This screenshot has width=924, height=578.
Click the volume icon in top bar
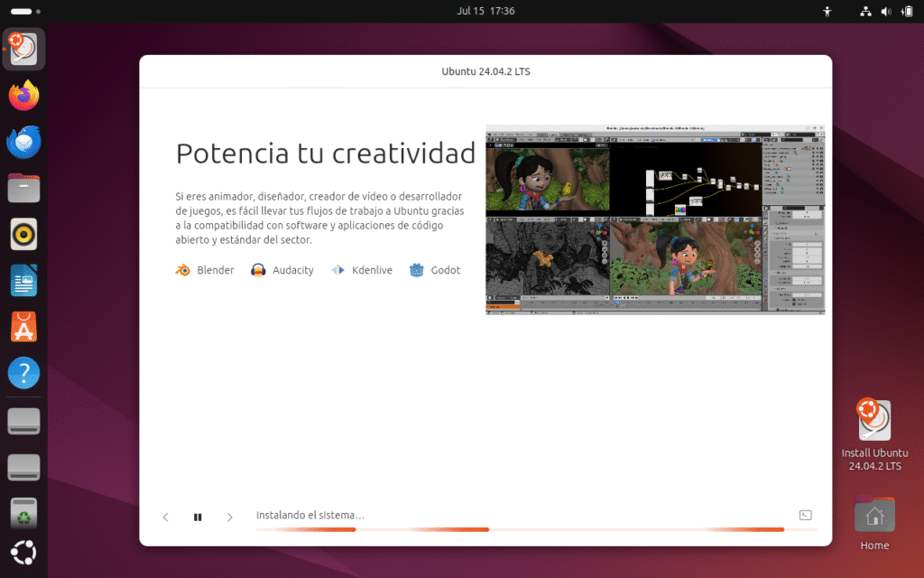[x=886, y=11]
